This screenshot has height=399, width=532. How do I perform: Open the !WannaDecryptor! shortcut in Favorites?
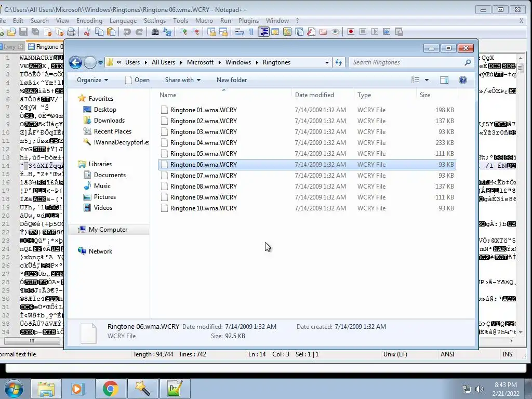tap(116, 142)
